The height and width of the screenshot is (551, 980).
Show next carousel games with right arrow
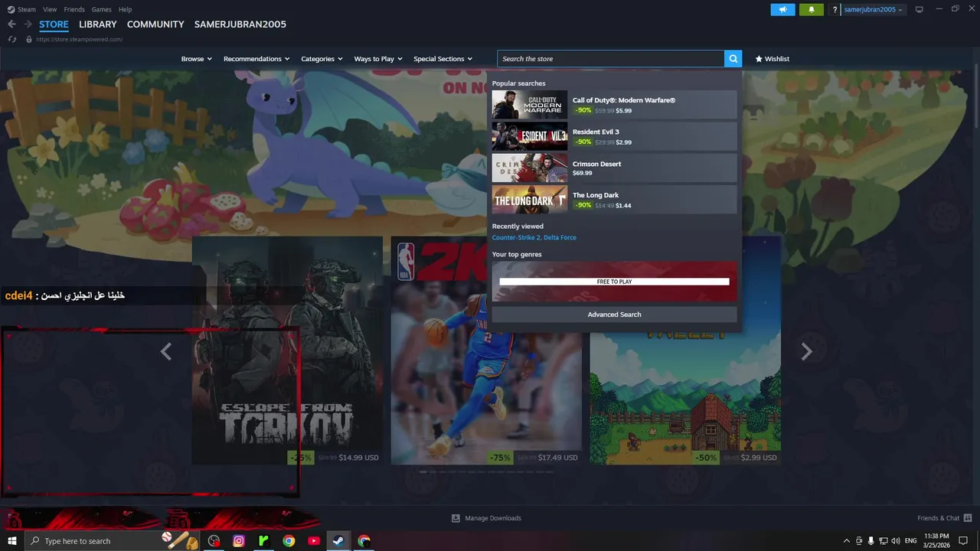[806, 351]
